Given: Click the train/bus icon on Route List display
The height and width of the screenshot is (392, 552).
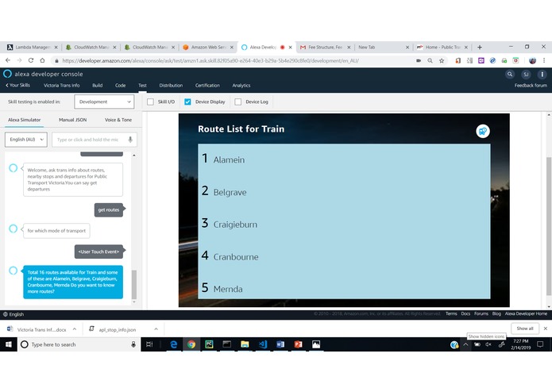Looking at the screenshot, I should click(483, 131).
